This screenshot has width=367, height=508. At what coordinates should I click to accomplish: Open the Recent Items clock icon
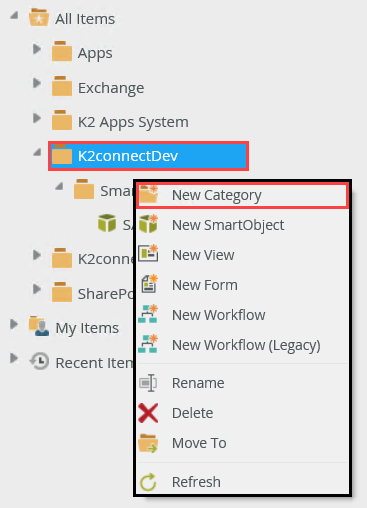(x=40, y=361)
